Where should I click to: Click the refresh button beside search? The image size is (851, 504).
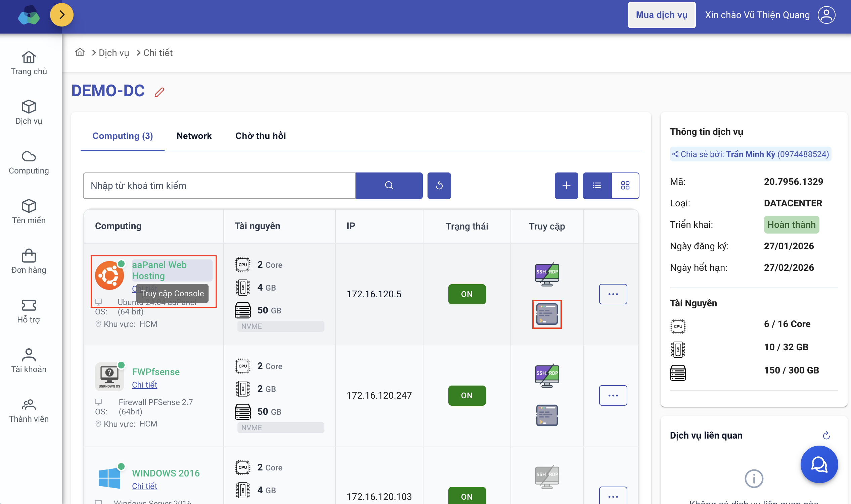[x=439, y=186]
